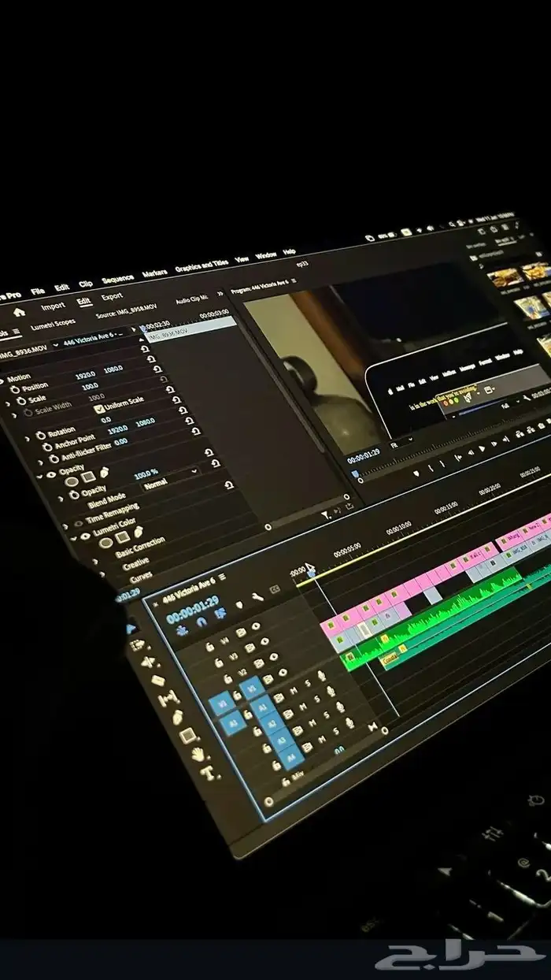The image size is (551, 980).
Task: Select the Slip tool
Action: [x=168, y=698]
